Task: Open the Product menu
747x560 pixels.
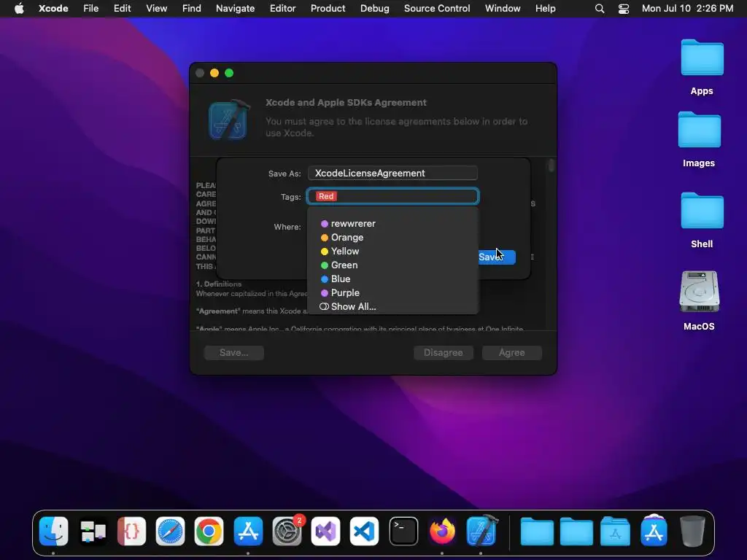Action: (x=328, y=9)
